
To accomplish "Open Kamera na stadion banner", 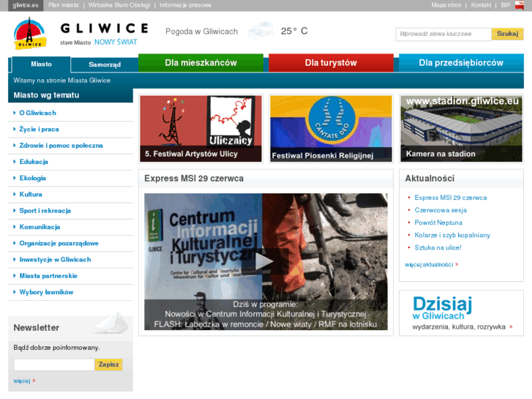I will coord(461,128).
